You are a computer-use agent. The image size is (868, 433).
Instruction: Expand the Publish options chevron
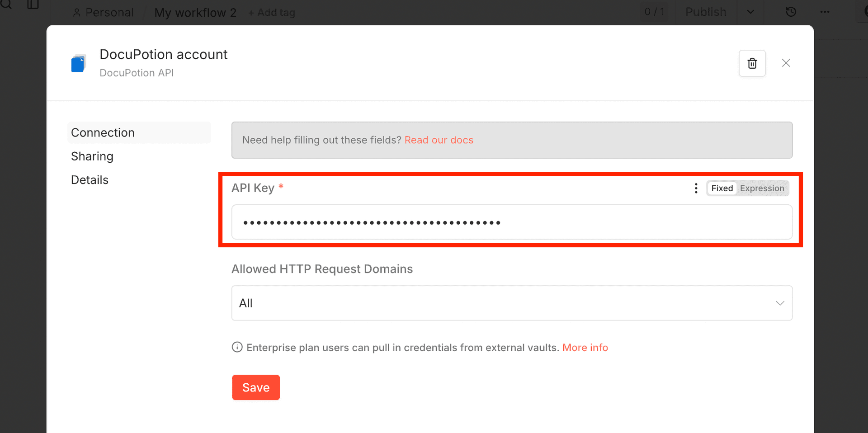(750, 12)
